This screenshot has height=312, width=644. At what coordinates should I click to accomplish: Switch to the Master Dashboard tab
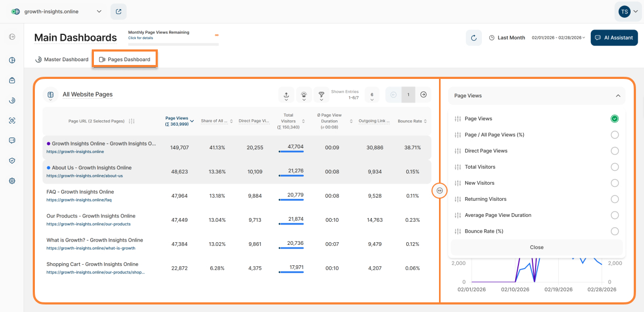(62, 60)
